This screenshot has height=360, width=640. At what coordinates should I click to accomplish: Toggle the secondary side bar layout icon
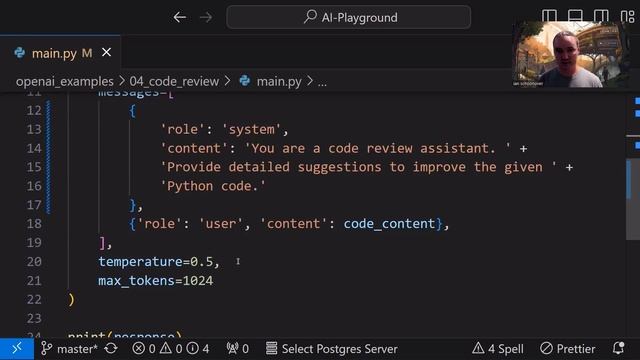click(601, 16)
